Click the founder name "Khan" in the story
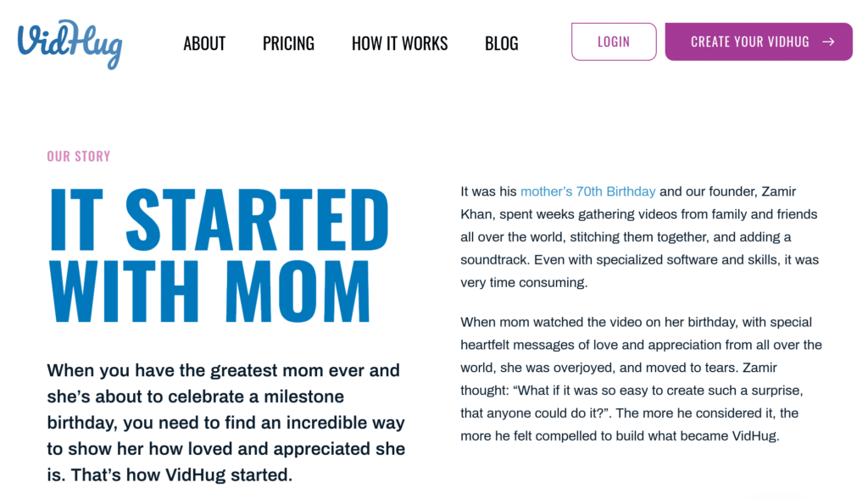The image size is (868, 499). coord(478,214)
